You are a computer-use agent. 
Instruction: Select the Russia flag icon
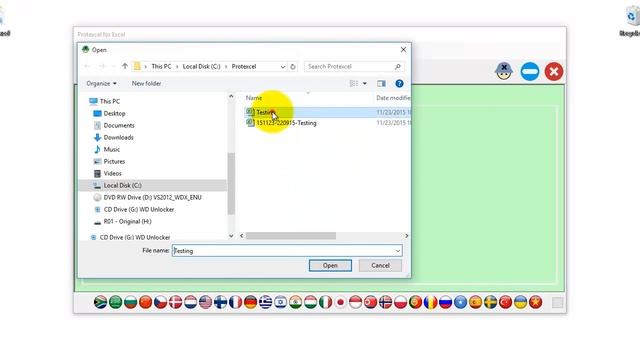tap(445, 302)
